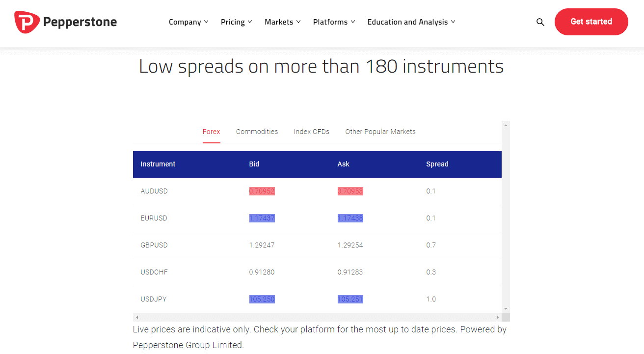Click the Pepperstone logo icon
Image resolution: width=644 pixels, height=354 pixels.
[x=27, y=22]
